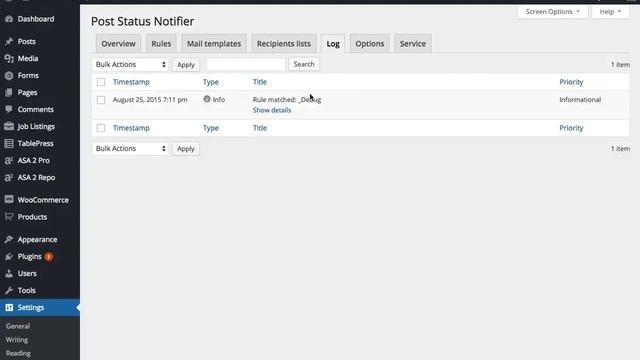Screen dimensions: 640x360
Task: Click the Posts pin icon
Action: click(9, 42)
